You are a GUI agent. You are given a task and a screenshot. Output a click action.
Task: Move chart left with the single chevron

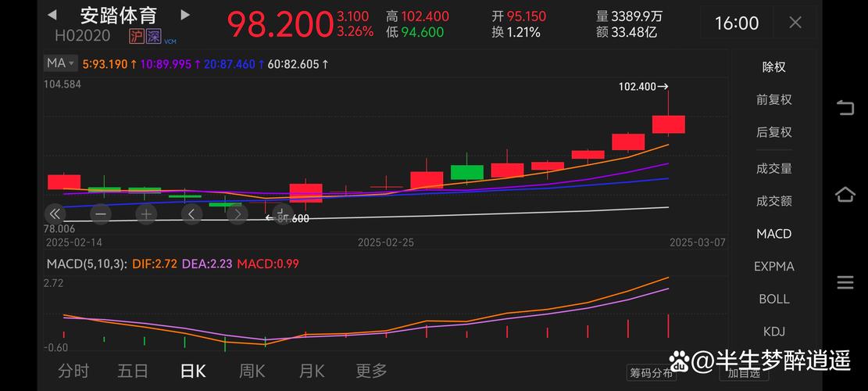[x=191, y=213]
